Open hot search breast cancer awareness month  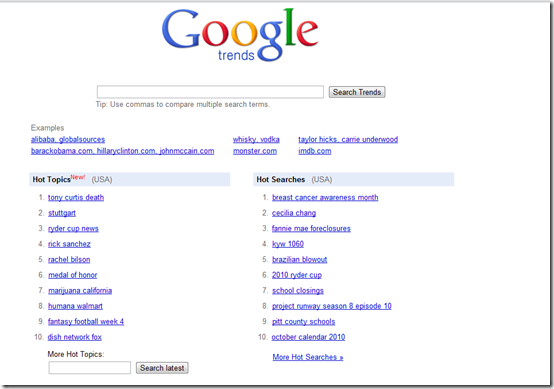(x=325, y=198)
